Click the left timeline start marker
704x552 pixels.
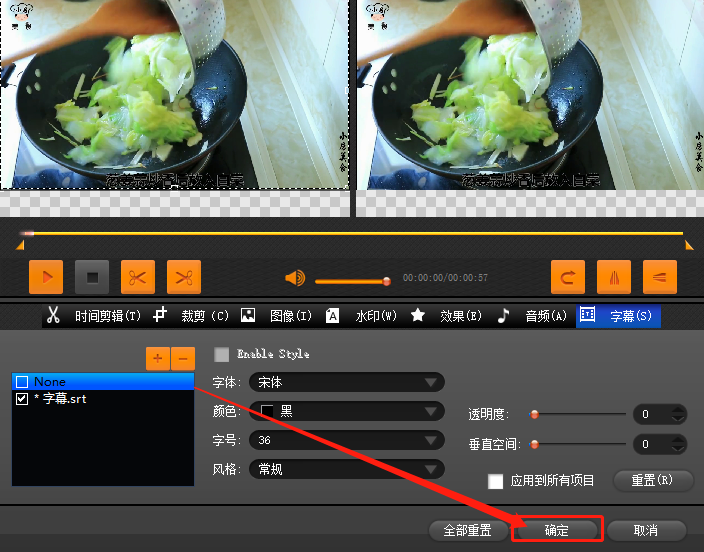[x=20, y=245]
